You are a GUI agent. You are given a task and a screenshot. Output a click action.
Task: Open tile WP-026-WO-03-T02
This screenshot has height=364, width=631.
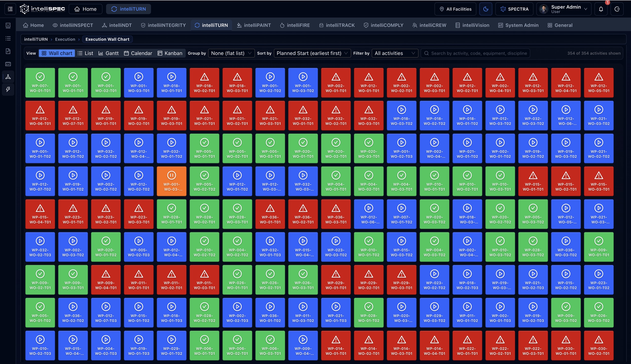599,312
